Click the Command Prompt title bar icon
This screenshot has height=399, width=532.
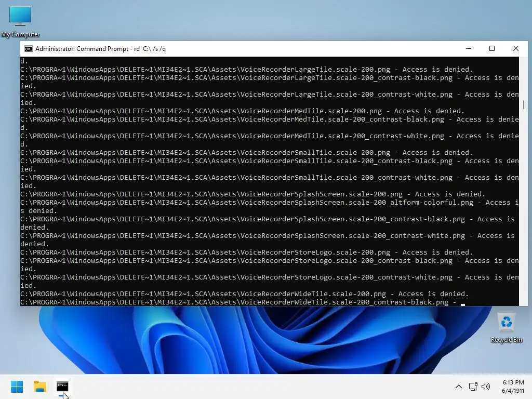[x=29, y=49]
